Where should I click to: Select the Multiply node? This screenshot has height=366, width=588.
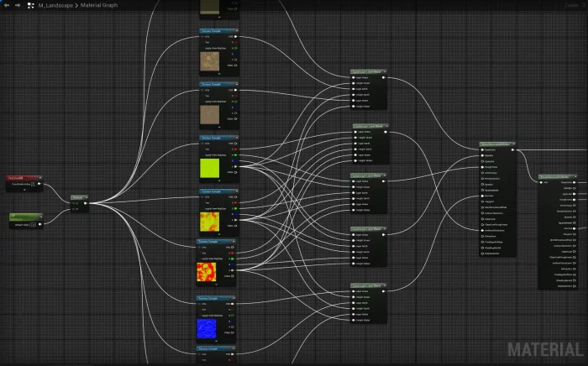[x=78, y=196]
